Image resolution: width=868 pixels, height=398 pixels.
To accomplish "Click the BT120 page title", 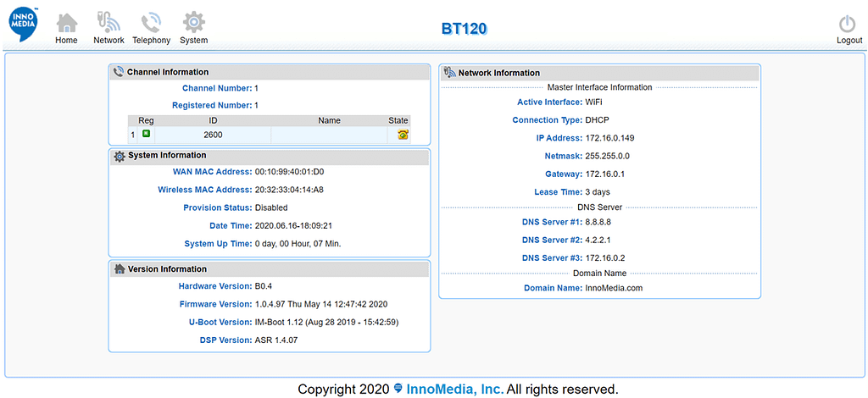I will pos(465,29).
